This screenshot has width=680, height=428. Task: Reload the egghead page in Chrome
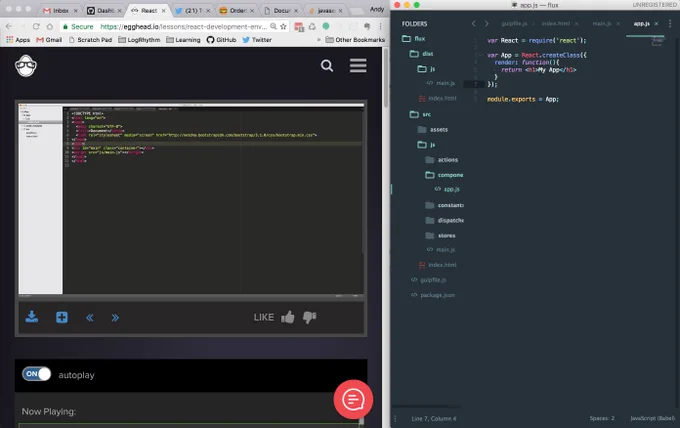click(36, 26)
